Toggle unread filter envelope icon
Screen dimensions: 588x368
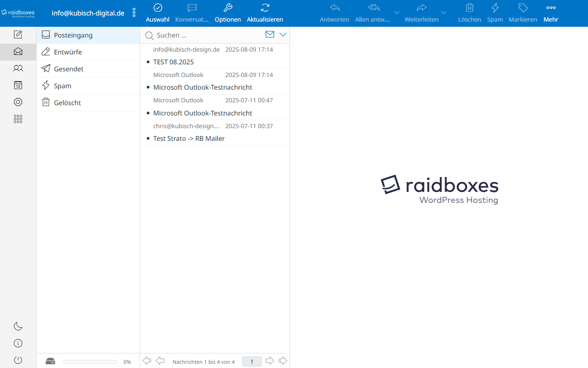click(x=270, y=35)
